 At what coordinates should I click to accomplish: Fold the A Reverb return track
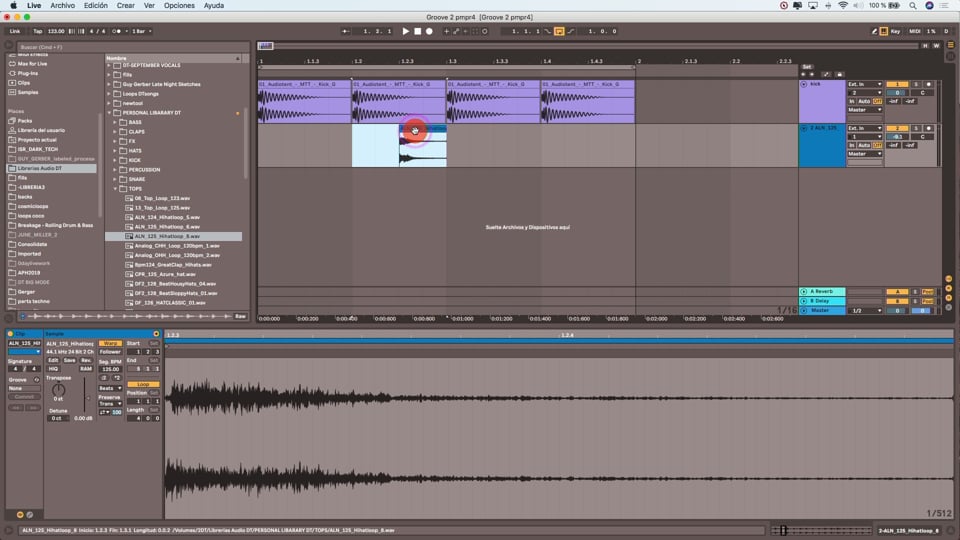tap(804, 292)
